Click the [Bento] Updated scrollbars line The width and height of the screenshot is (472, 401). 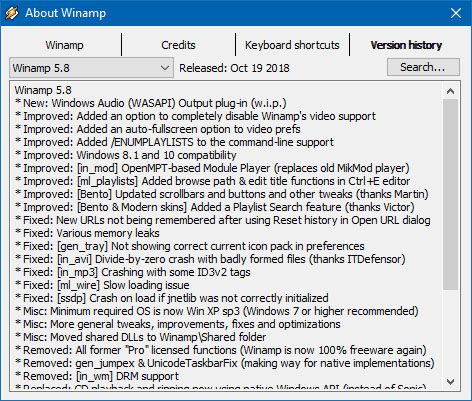222,194
